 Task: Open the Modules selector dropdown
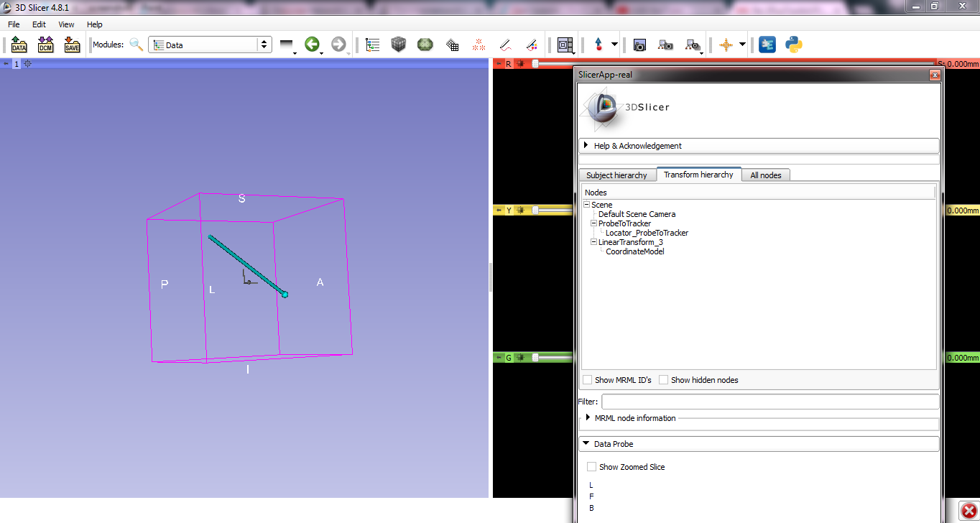[x=210, y=44]
